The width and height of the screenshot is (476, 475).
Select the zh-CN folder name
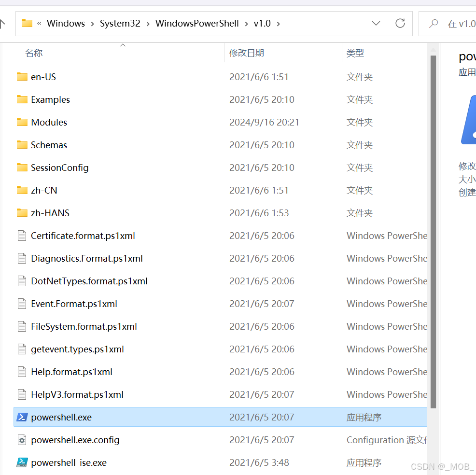tap(44, 190)
